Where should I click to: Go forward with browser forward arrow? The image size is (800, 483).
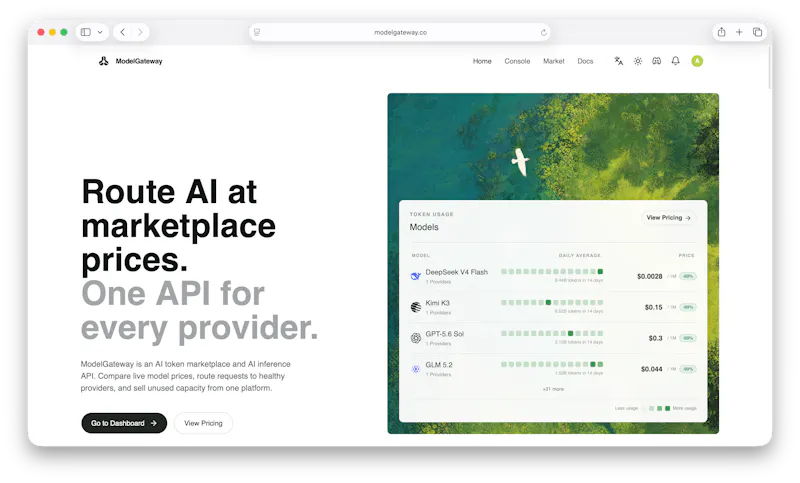click(x=140, y=32)
